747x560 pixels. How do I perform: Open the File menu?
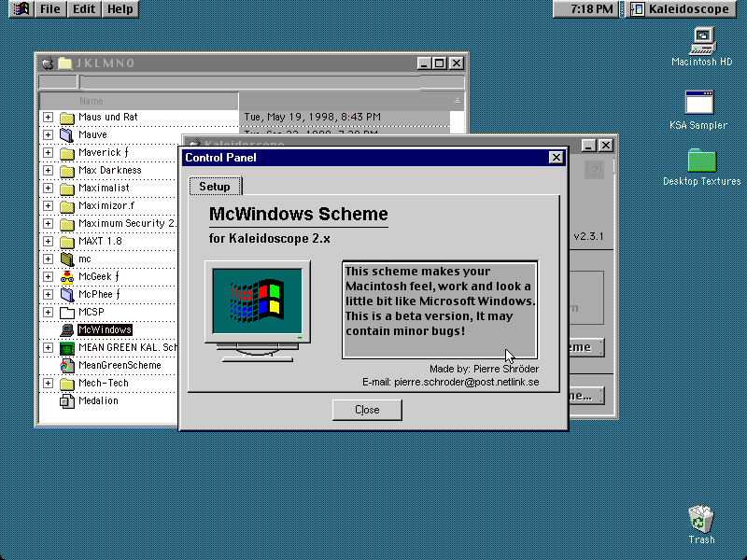pyautogui.click(x=50, y=9)
